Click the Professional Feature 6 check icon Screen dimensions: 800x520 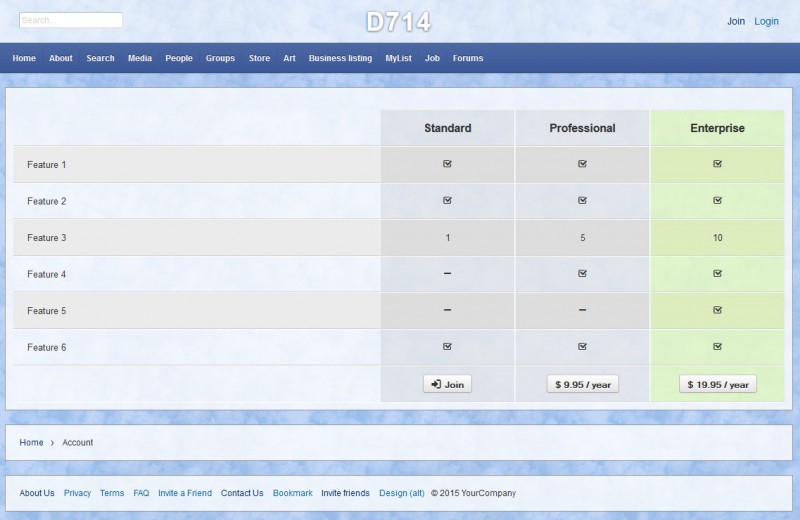[582, 346]
